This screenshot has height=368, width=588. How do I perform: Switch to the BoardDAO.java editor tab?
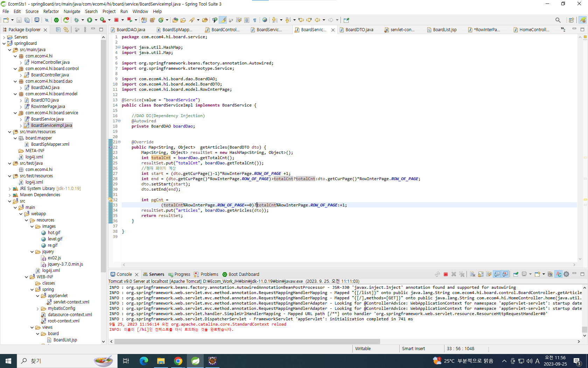[x=130, y=30]
